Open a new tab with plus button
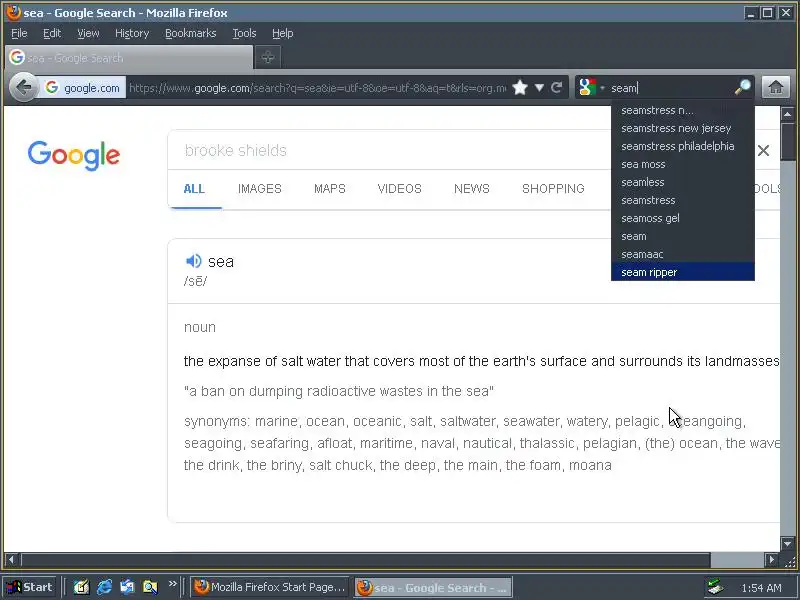This screenshot has width=800, height=600. pos(268,57)
